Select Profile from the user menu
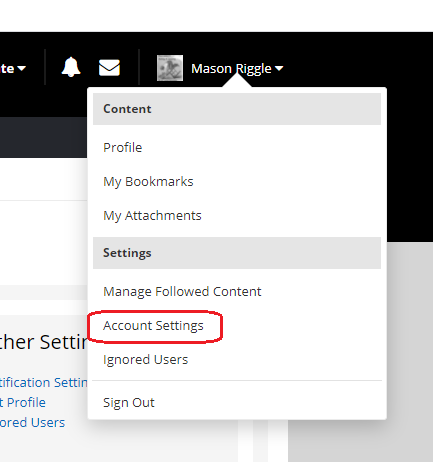Viewport: 433px width, 462px height. coord(123,147)
